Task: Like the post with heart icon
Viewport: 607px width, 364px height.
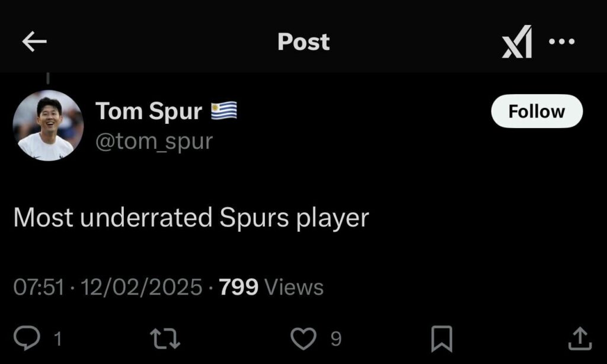Action: pos(303,339)
